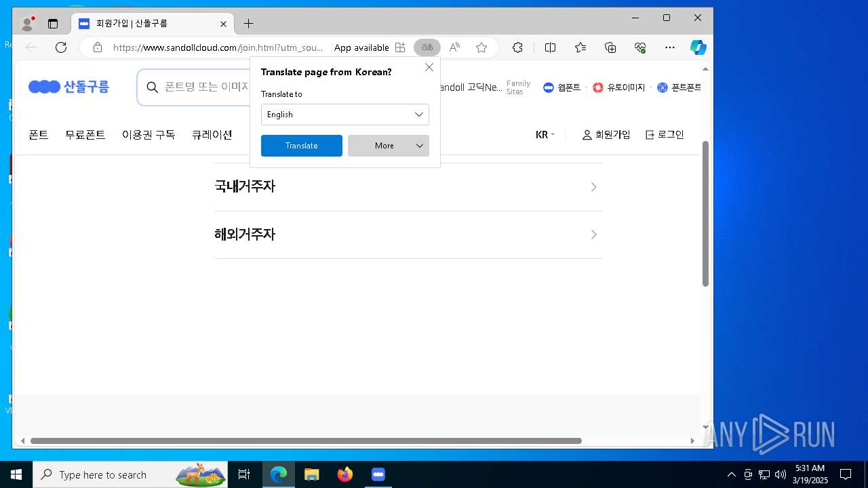The image size is (868, 488).
Task: Select the 국내거주자 option
Action: [x=408, y=187]
